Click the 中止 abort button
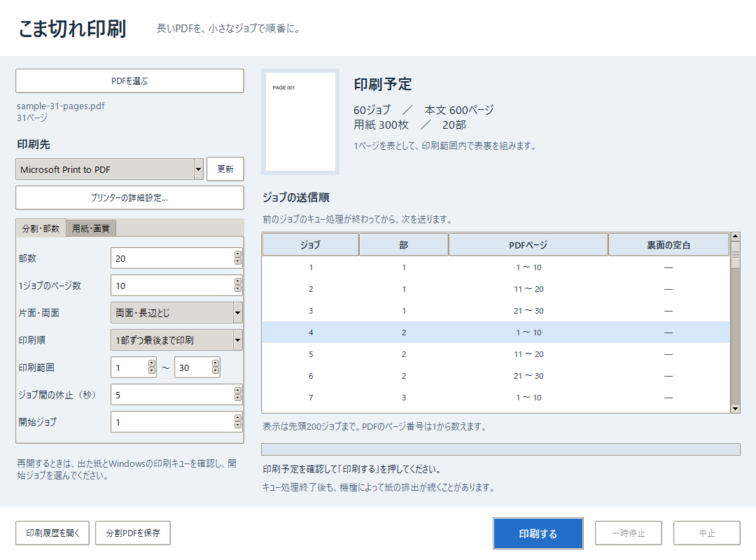 707,533
